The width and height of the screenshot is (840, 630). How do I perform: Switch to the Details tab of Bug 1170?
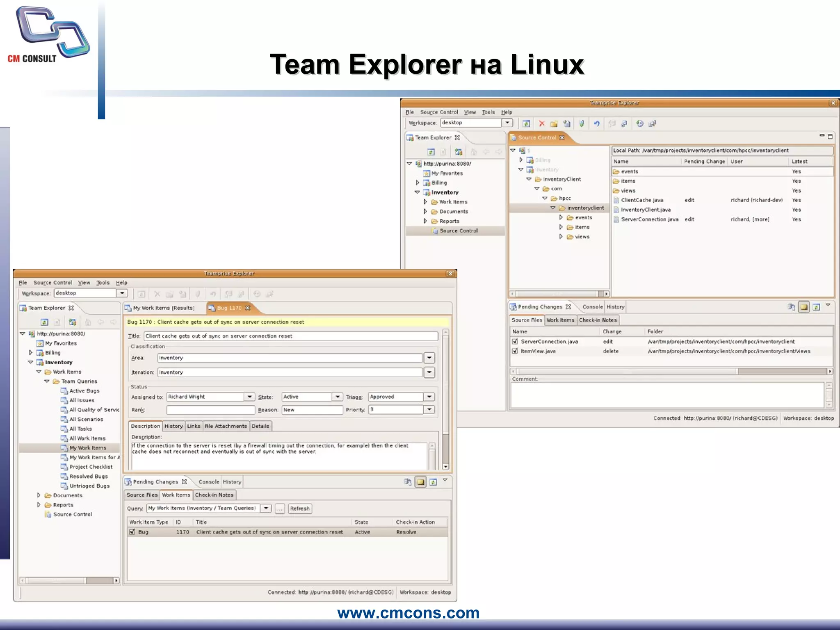tap(260, 426)
